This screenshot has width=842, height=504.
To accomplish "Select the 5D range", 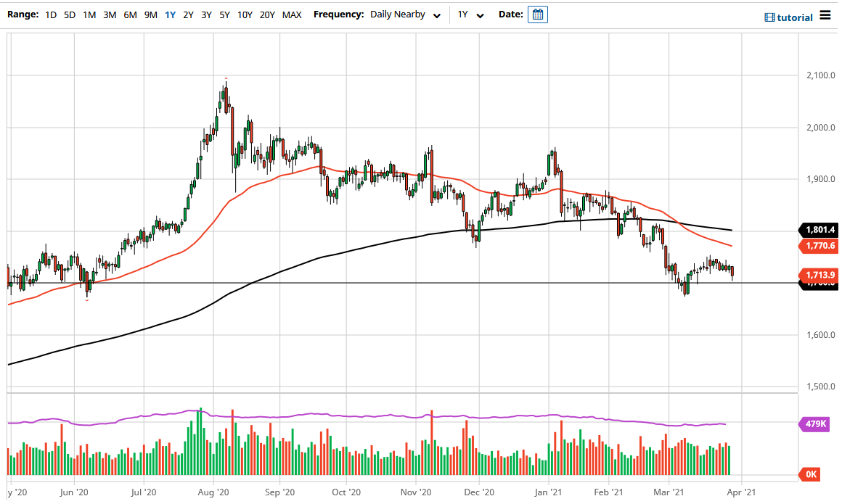I will tap(70, 15).
